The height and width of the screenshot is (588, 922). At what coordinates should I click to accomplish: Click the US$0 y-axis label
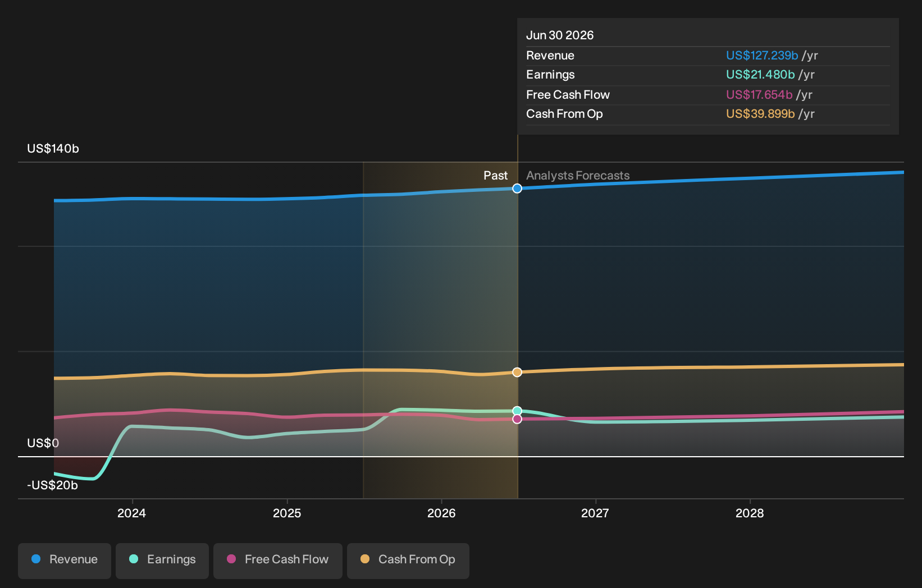tap(43, 443)
